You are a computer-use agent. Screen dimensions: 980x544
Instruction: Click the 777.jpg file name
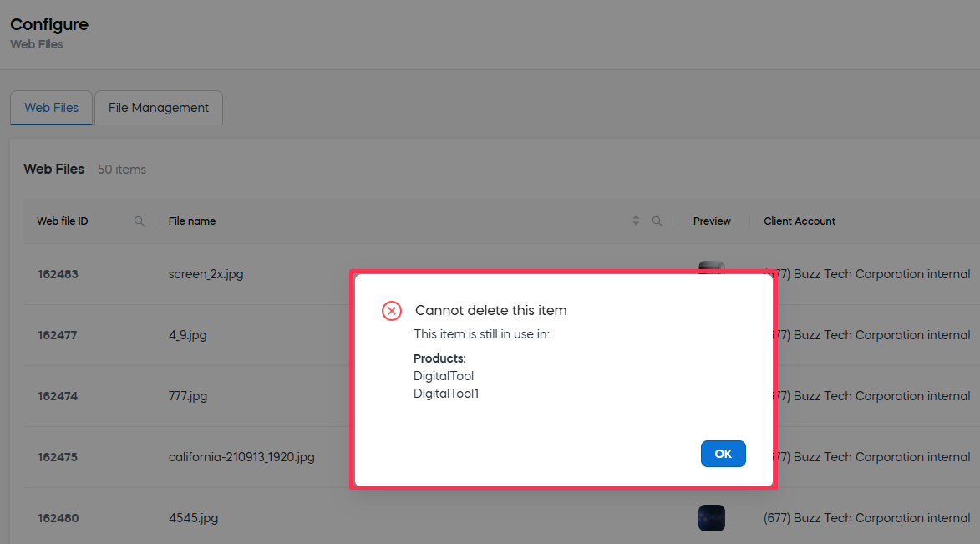(x=188, y=396)
